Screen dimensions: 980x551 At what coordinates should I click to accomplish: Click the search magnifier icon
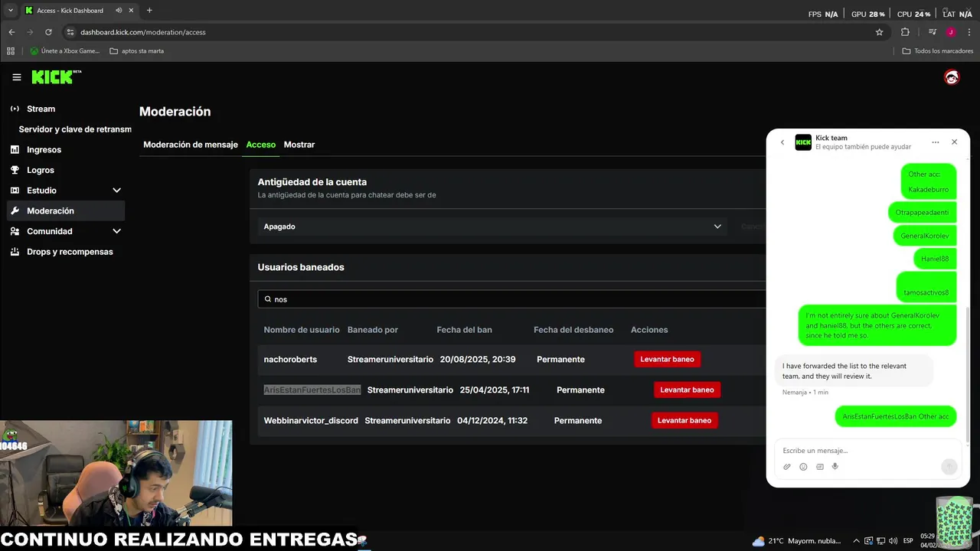268,299
